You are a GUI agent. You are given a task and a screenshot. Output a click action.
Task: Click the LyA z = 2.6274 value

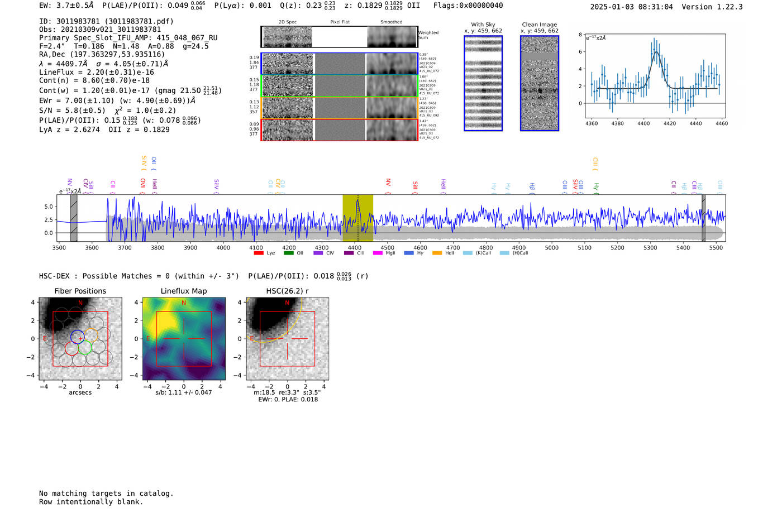[69, 130]
